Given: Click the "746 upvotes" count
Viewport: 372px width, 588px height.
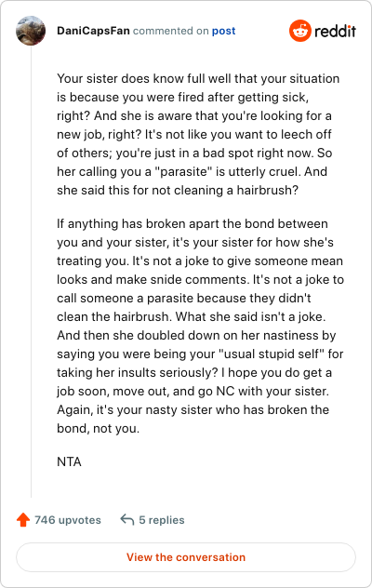Looking at the screenshot, I should 68,520.
